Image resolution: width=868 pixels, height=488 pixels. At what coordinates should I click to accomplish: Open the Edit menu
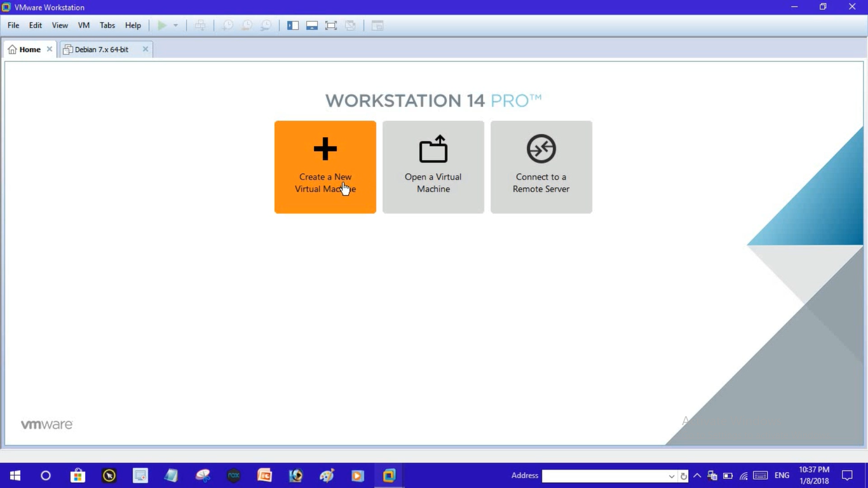(x=36, y=25)
